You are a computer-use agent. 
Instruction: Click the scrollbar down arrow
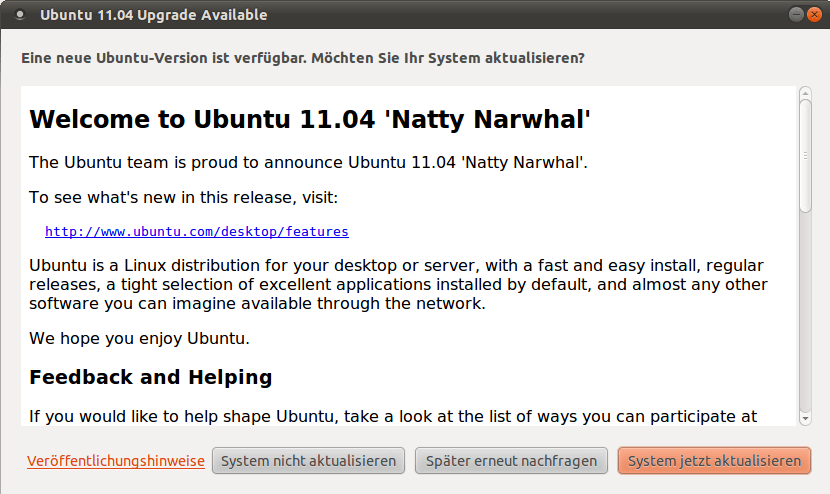805,419
